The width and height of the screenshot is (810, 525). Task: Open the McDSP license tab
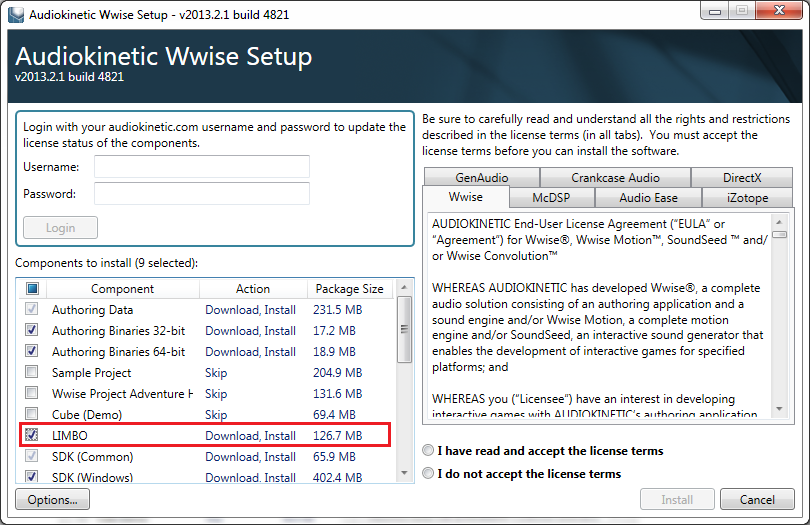coord(551,197)
